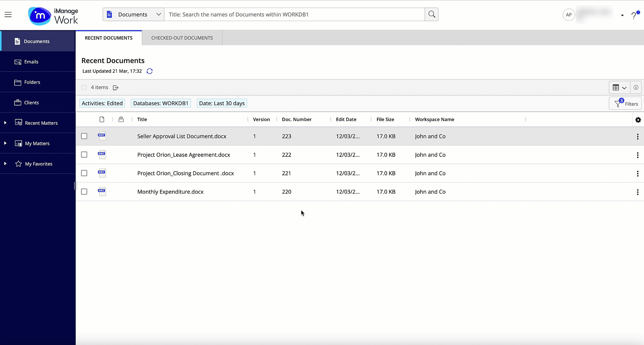Click the search magnifier icon
The image size is (644, 345).
(432, 14)
